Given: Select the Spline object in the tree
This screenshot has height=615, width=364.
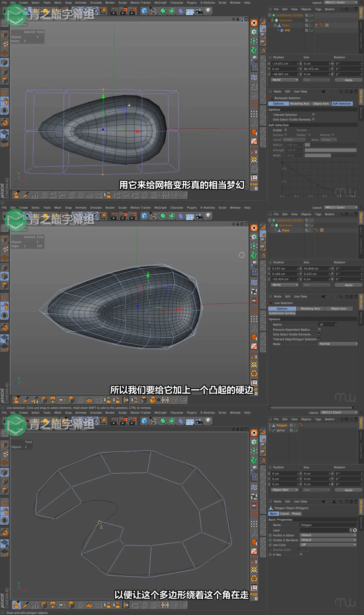Looking at the screenshot, I should pyautogui.click(x=280, y=430).
